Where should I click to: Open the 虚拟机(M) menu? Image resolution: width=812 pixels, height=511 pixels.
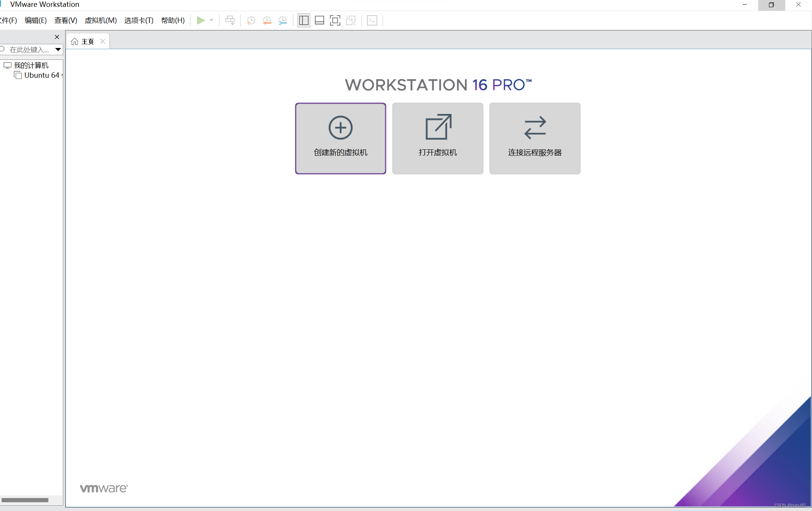point(101,20)
